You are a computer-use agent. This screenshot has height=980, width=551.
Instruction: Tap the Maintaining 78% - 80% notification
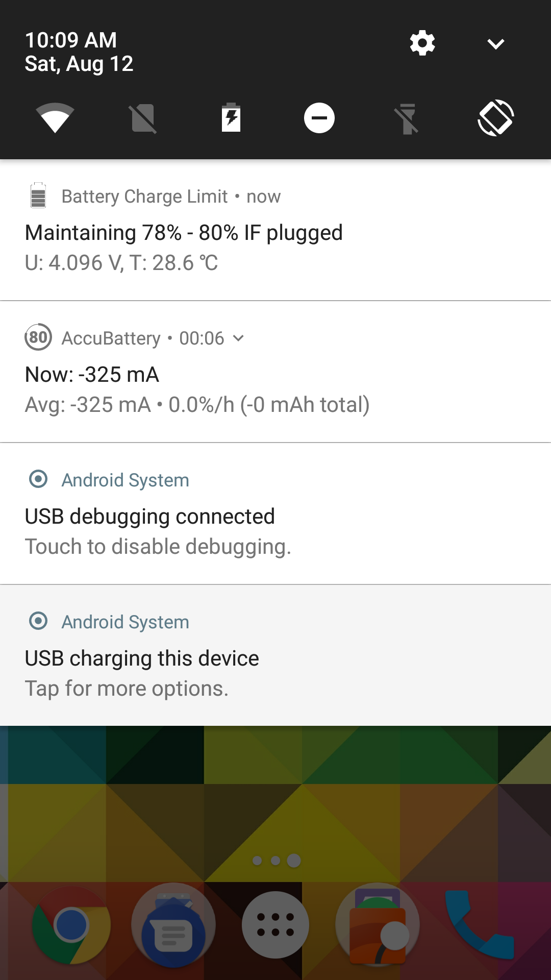click(184, 232)
